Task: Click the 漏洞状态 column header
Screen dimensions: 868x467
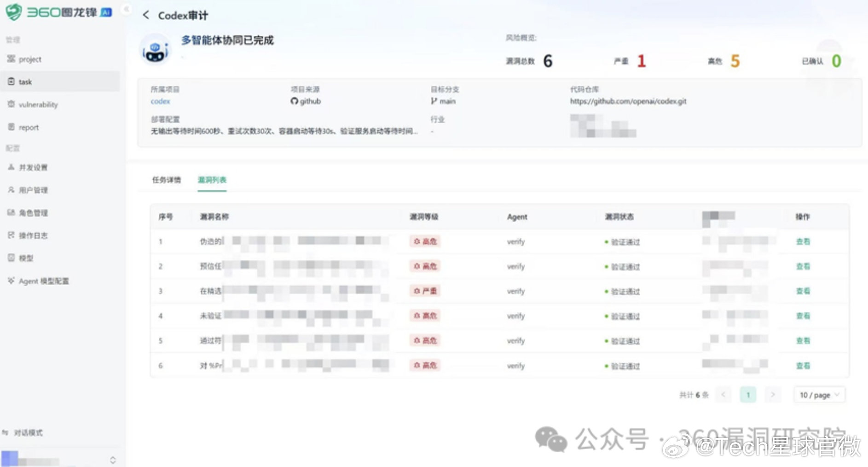Action: click(619, 216)
